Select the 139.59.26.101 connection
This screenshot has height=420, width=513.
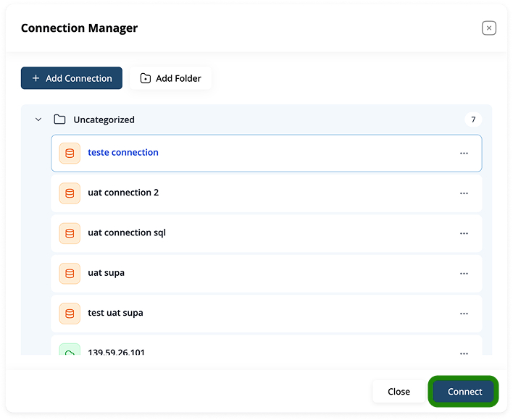[267, 345]
